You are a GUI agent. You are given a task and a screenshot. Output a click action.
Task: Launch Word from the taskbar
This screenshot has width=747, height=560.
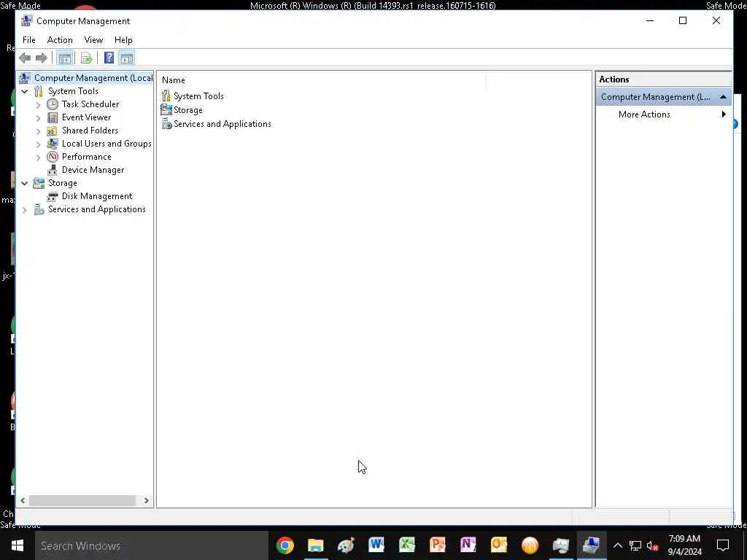coord(376,545)
